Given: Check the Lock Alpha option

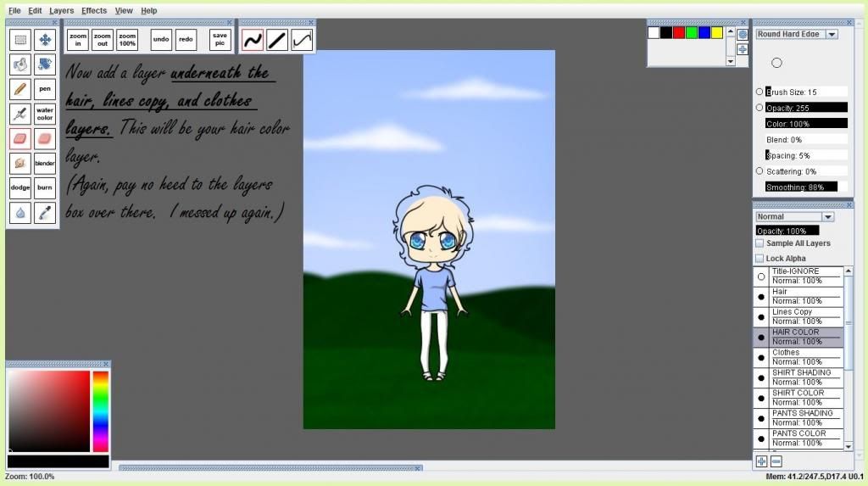Looking at the screenshot, I should click(759, 259).
